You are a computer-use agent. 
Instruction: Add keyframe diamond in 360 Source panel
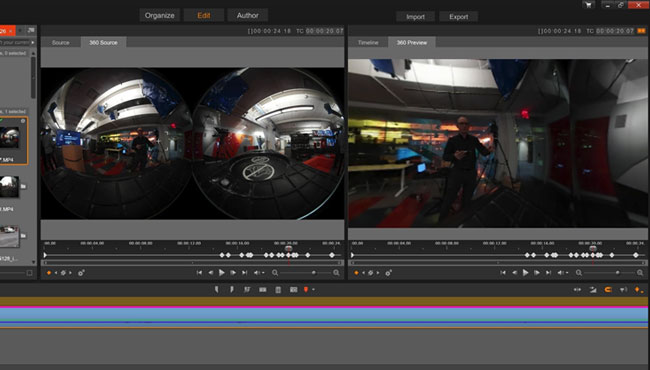(49, 273)
